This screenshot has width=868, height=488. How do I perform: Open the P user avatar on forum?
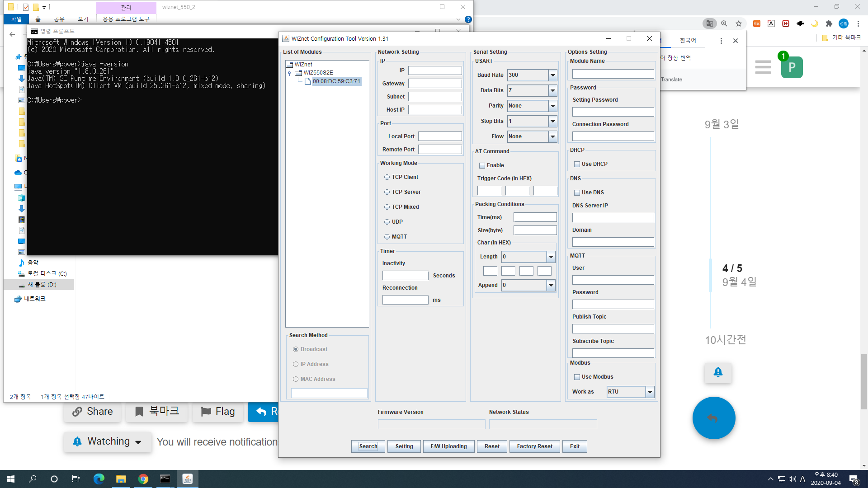[x=792, y=67]
